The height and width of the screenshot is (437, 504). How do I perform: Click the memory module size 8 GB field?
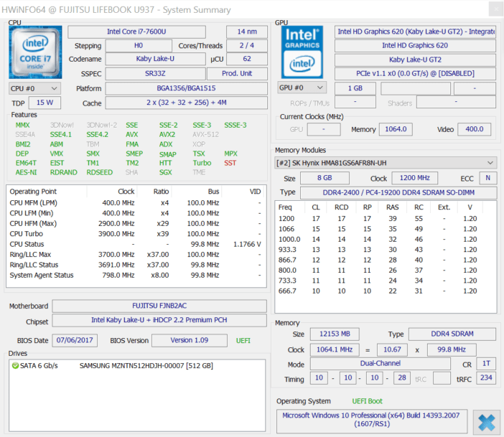(325, 178)
